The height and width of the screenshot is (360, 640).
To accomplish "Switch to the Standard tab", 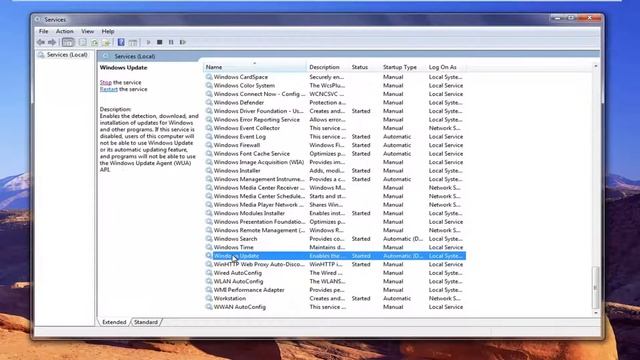I will 146,322.
